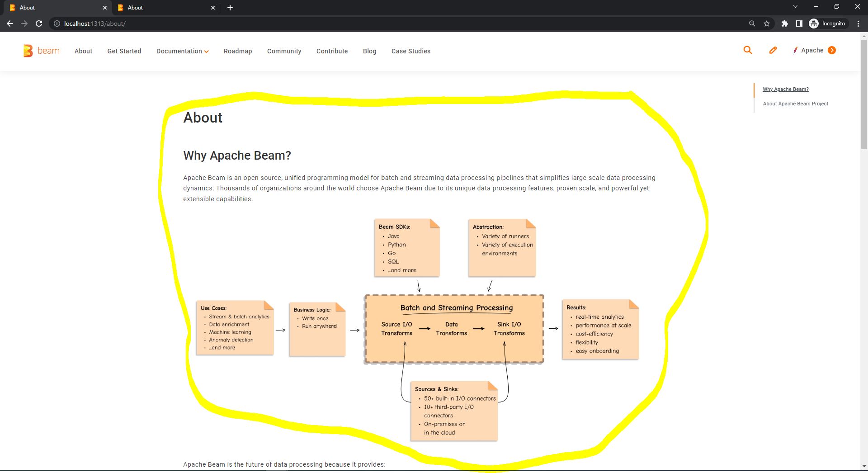Open the browser zoom magnifier icon
The height and width of the screenshot is (473, 868).
(x=752, y=24)
